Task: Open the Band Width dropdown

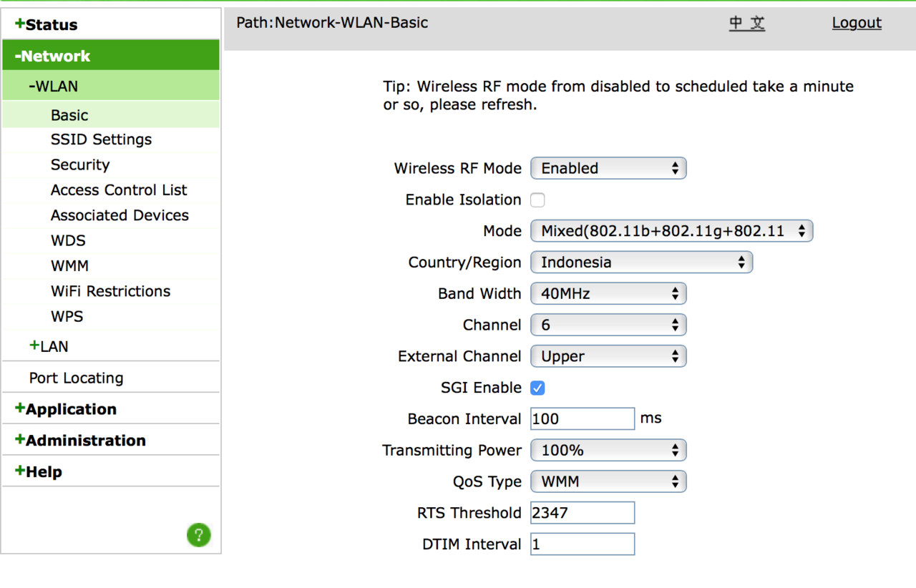Action: tap(608, 293)
